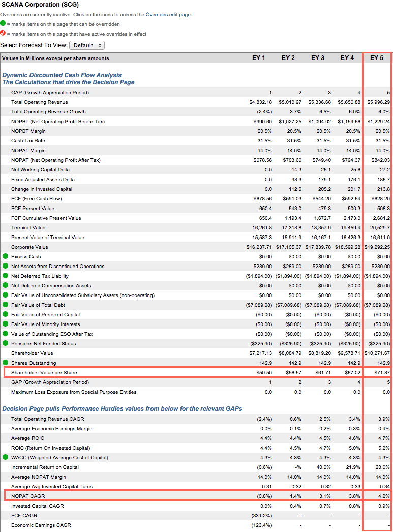This screenshot has width=393, height=532.
Task: Open the Overrides edit page
Action: 170,15
